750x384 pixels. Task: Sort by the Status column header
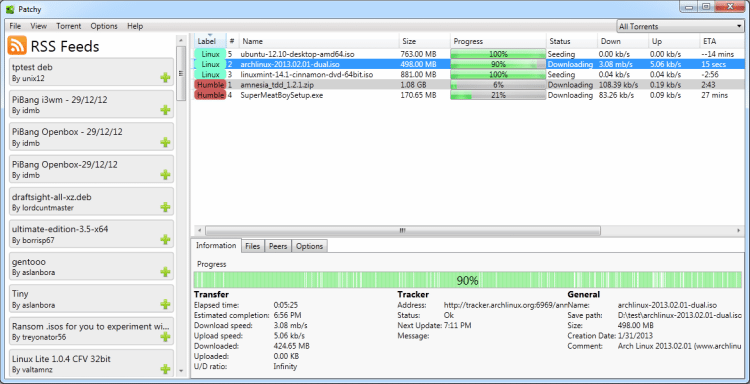tap(572, 41)
